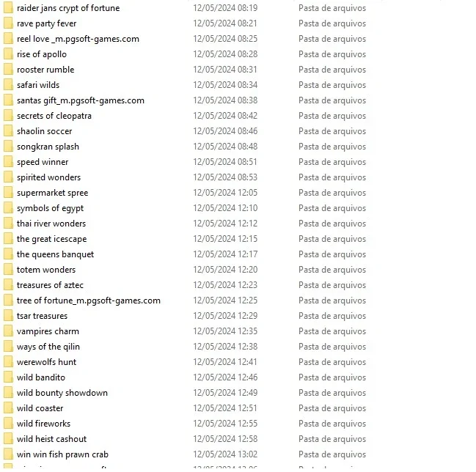Image resolution: width=476 pixels, height=472 pixels.
Task: Select the tsar treasures folder icon
Action: click(8, 316)
